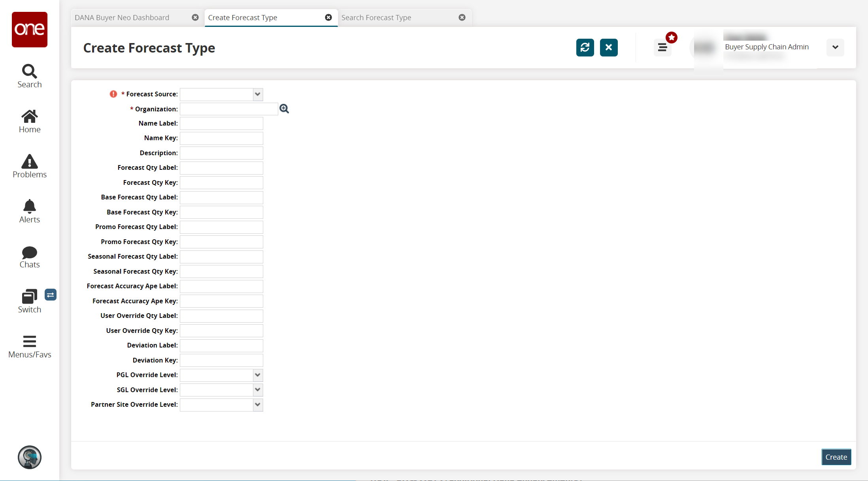Click the refresh icon in header
Viewport: 868px width, 481px height.
585,48
